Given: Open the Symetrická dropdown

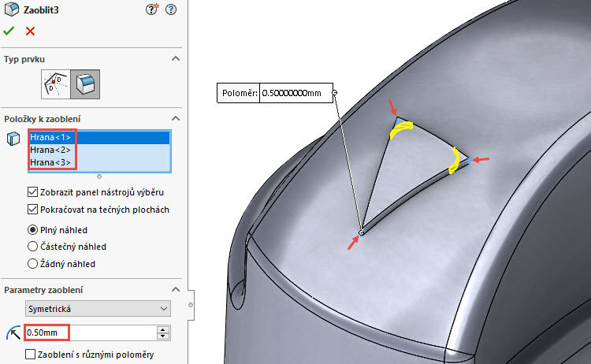Looking at the screenshot, I should [98, 309].
